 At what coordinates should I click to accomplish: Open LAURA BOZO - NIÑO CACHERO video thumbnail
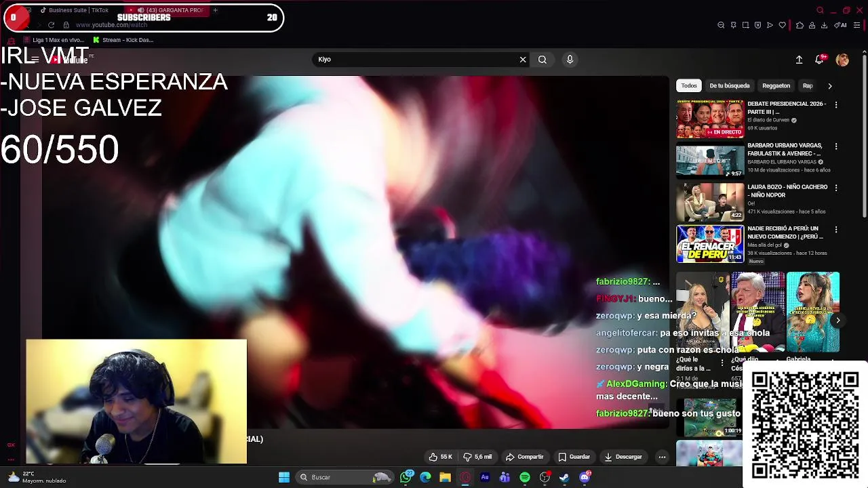tap(710, 202)
